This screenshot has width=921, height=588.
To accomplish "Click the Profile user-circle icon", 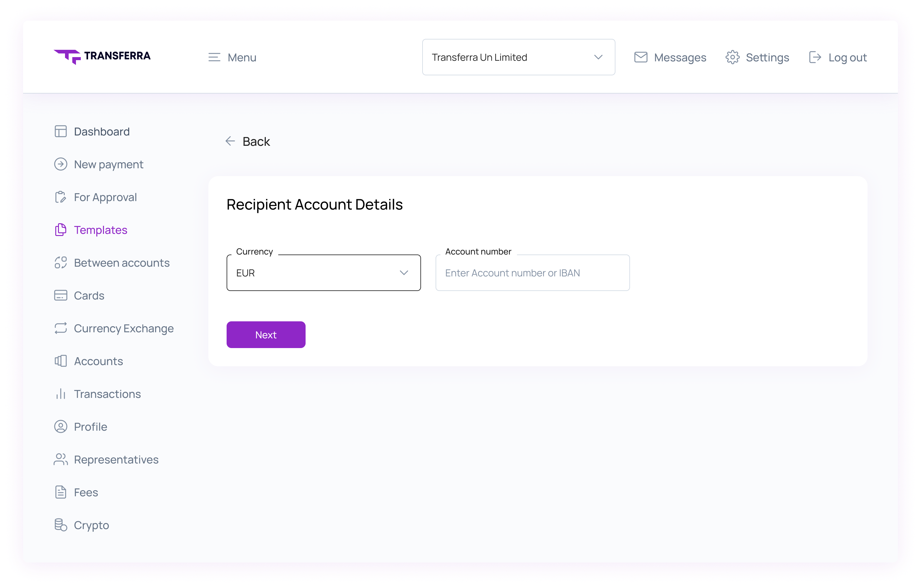I will [x=60, y=427].
